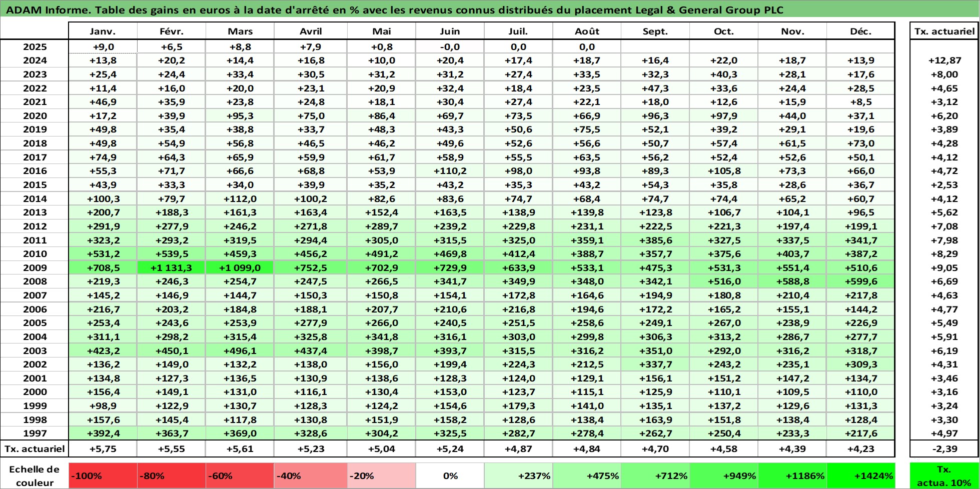980x489 pixels.
Task: Click the Août column header
Action: [587, 31]
